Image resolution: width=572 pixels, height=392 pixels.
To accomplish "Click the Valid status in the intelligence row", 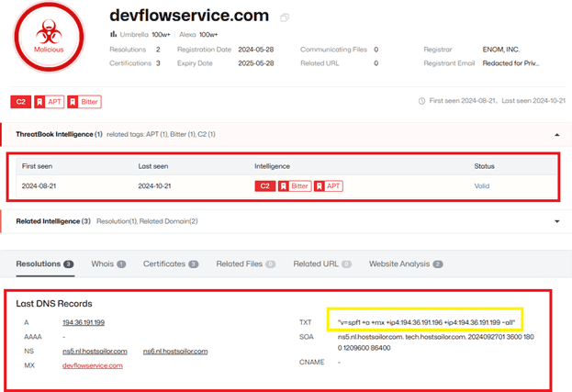I will click(x=483, y=185).
